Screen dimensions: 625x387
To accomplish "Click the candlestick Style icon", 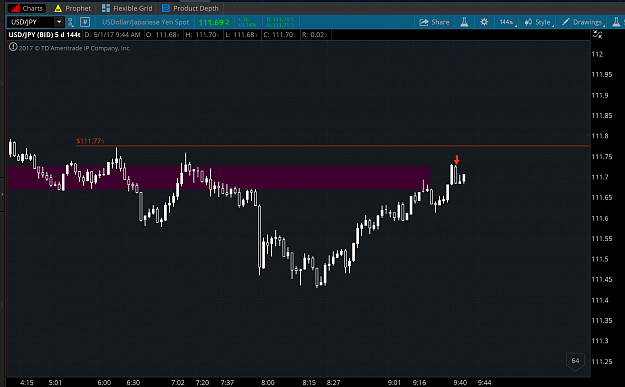I will [x=528, y=22].
